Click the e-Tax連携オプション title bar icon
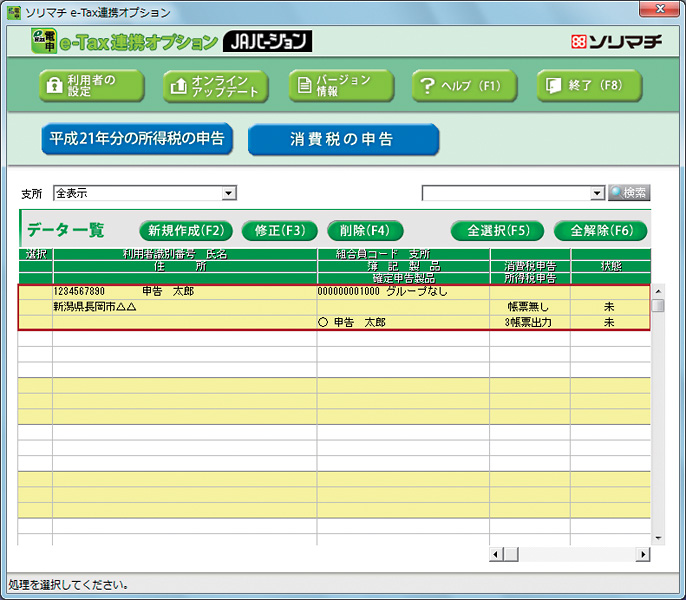686x600 pixels. pyautogui.click(x=14, y=12)
